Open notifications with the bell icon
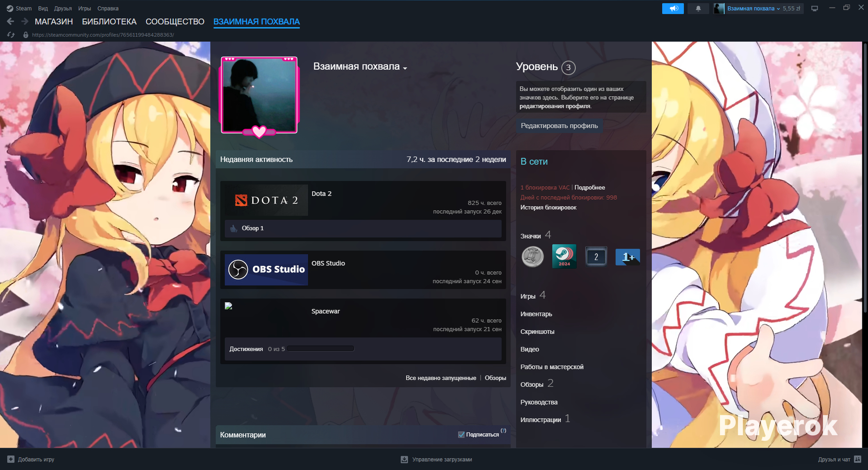Image resolution: width=868 pixels, height=470 pixels. (698, 8)
